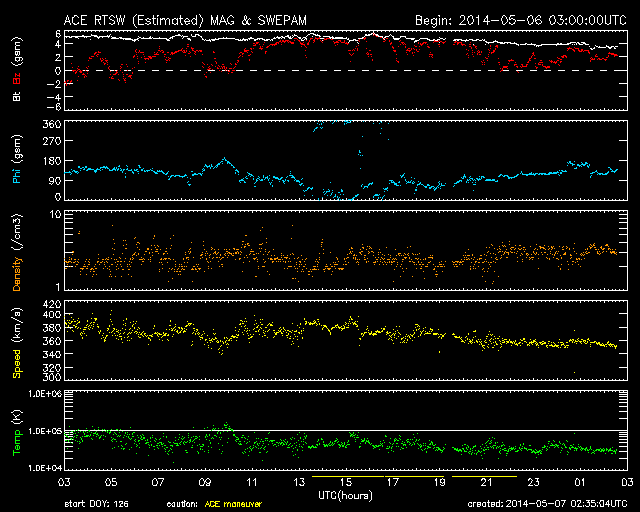
Task: Click the '21' hour label on x-axis
Action: (487, 483)
